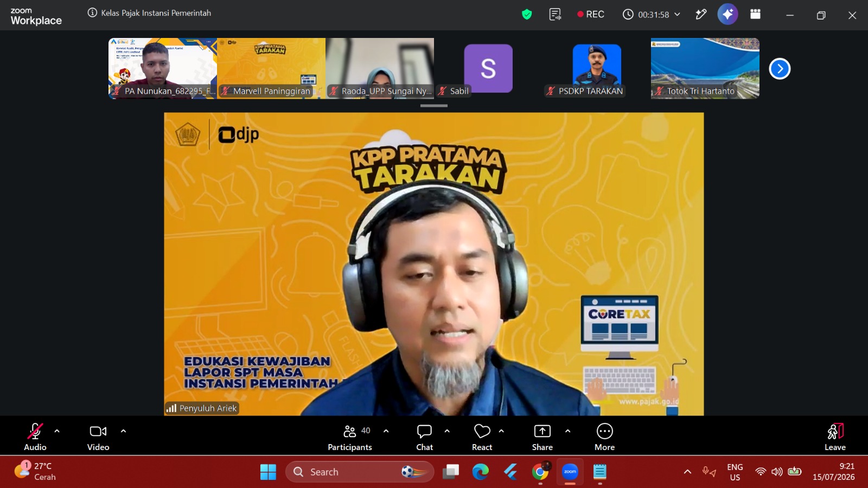Click the REC recording indicator
The width and height of the screenshot is (868, 488).
point(590,15)
